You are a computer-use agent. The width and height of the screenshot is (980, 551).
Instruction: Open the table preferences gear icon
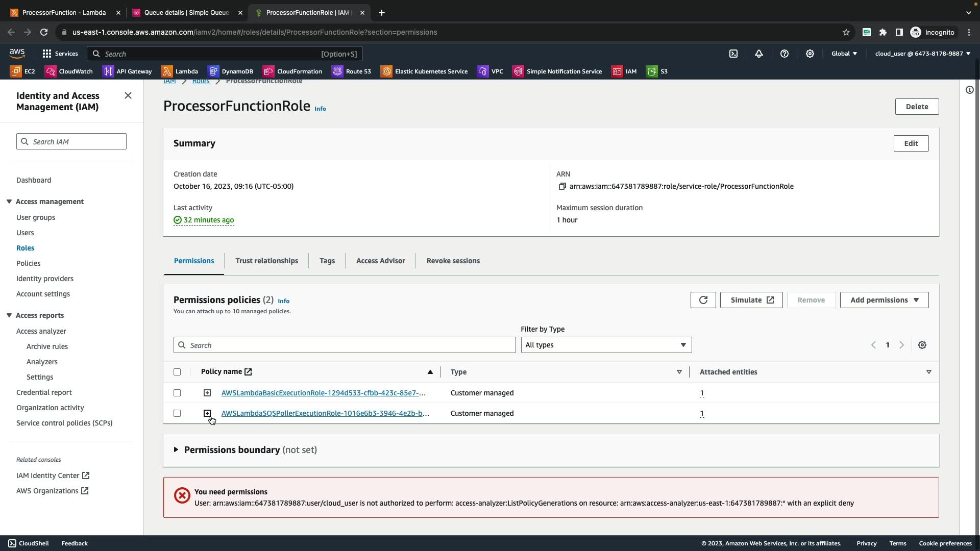[x=922, y=345]
